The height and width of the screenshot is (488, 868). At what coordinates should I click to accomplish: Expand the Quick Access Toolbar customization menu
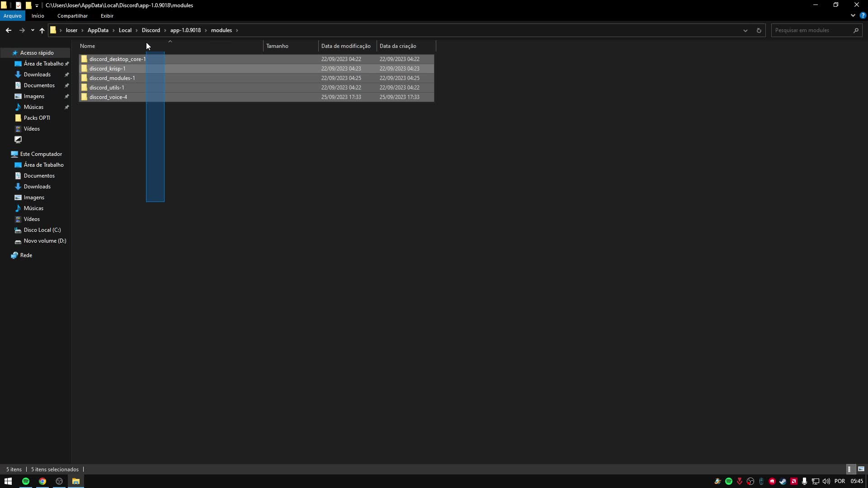(37, 5)
